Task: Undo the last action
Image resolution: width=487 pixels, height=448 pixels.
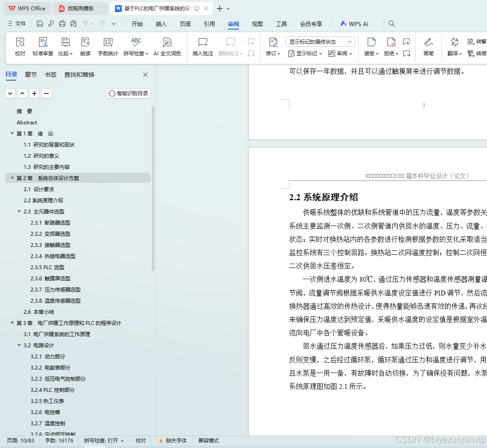Action: (85, 24)
